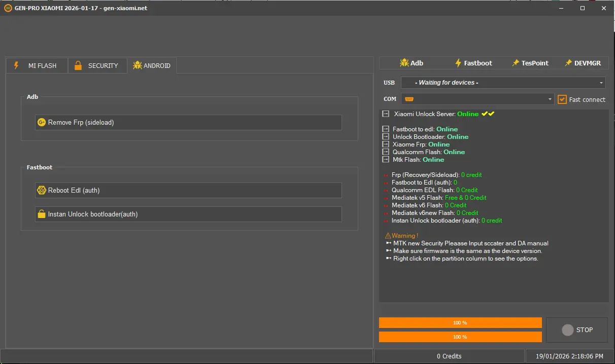This screenshot has height=364, width=615.
Task: Click the box-arrow icon beside Mtk Flash
Action: point(386,160)
